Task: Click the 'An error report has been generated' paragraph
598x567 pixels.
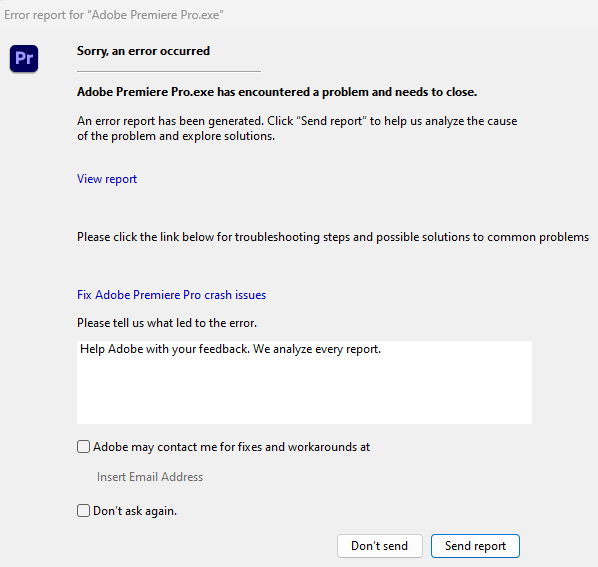Action: coord(297,128)
